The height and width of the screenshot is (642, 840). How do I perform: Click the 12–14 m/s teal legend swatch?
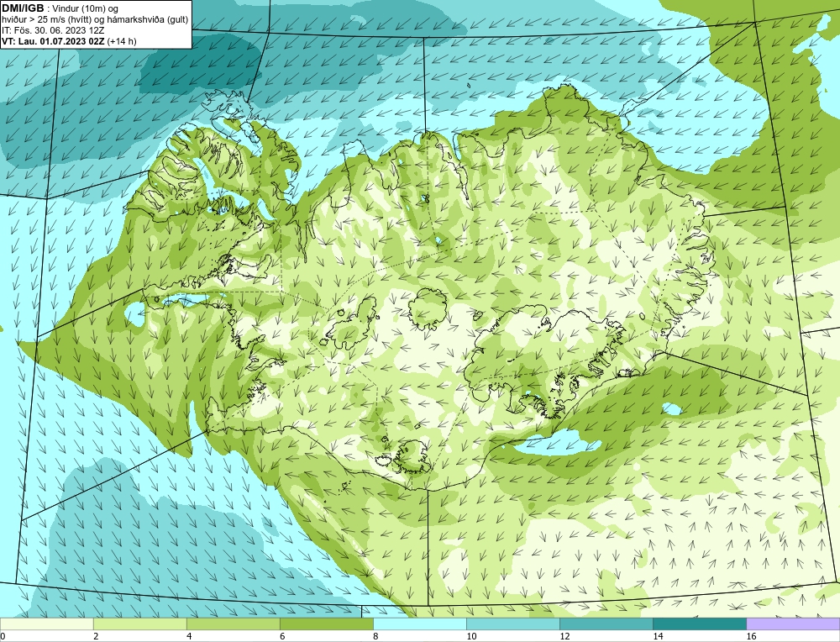pos(606,624)
